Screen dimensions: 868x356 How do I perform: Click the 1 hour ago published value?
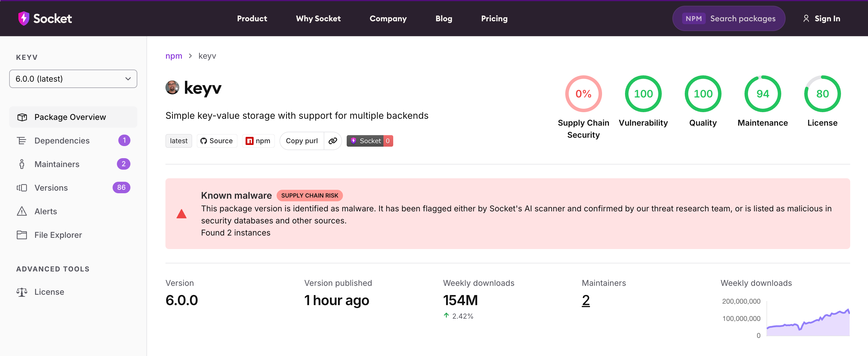coord(337,300)
